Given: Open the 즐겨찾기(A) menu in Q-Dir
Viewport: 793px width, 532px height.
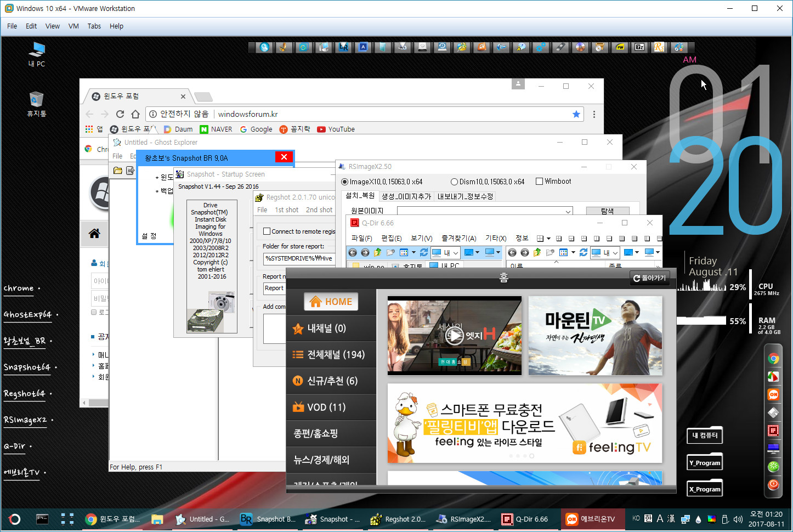Looking at the screenshot, I should (458, 238).
